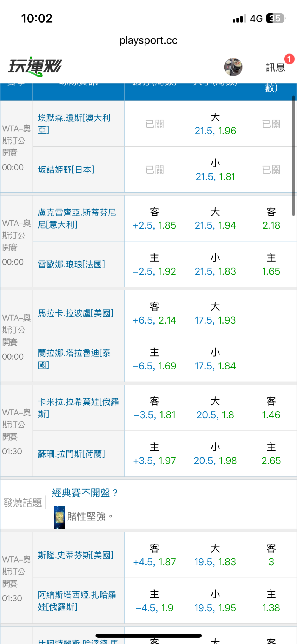Open 坂詰姬野 player info
297x644 pixels.
click(66, 170)
